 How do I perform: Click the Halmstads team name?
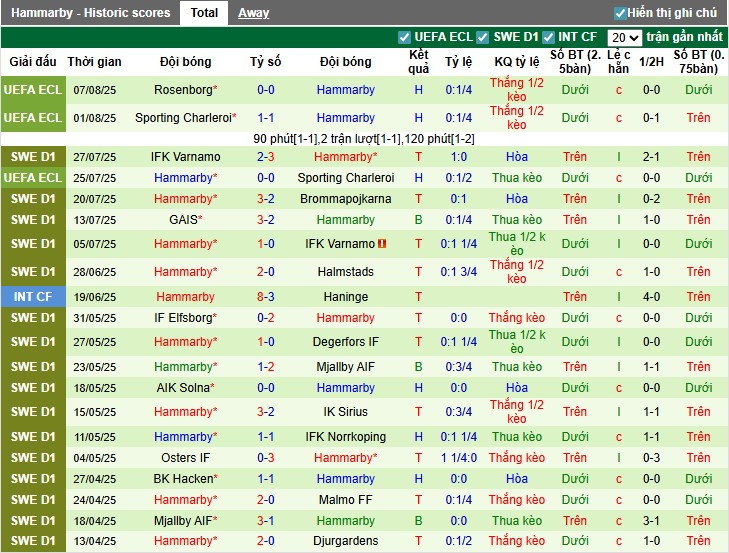[345, 272]
